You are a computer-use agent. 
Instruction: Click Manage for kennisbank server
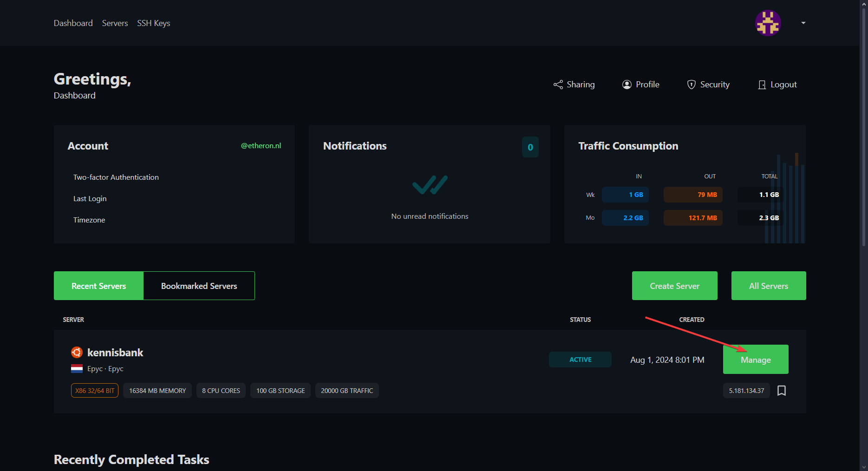(755, 360)
